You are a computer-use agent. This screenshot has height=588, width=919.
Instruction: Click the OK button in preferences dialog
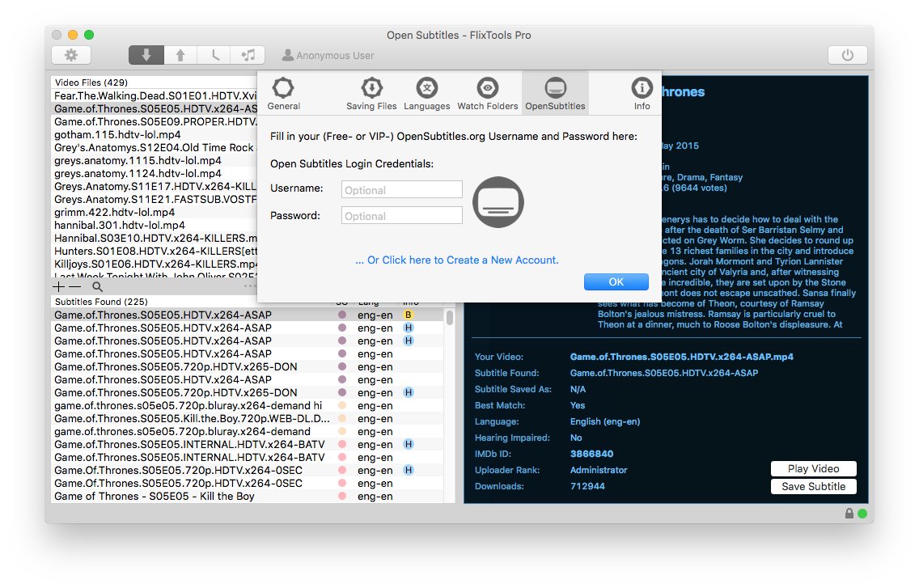tap(616, 282)
